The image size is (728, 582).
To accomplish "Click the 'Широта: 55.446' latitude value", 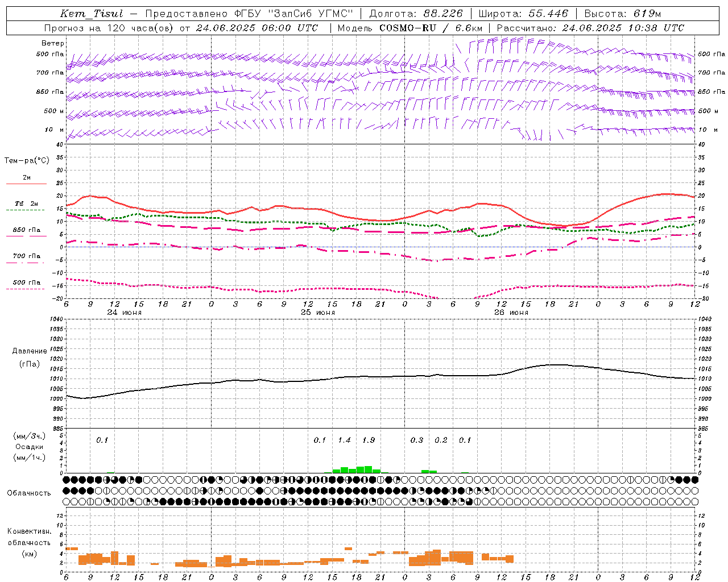I will [x=523, y=14].
